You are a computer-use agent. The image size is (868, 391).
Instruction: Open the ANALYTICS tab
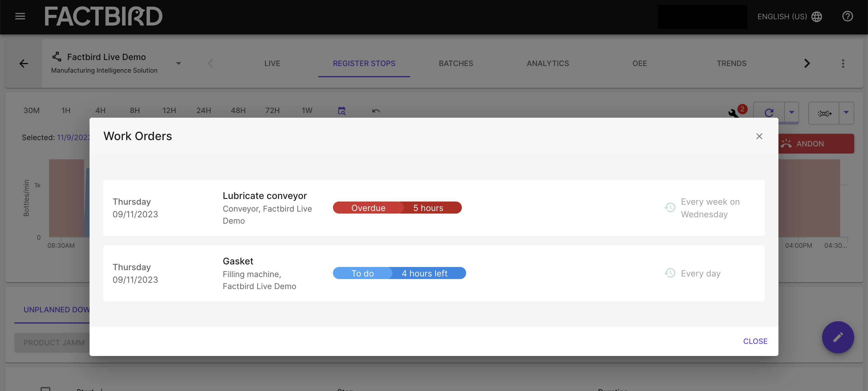[548, 63]
